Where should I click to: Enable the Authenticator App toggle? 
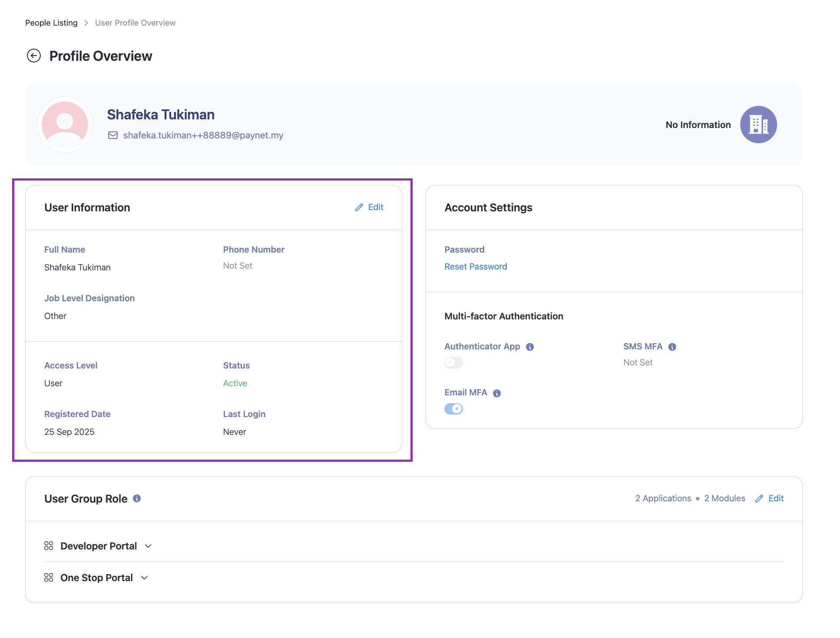(453, 362)
